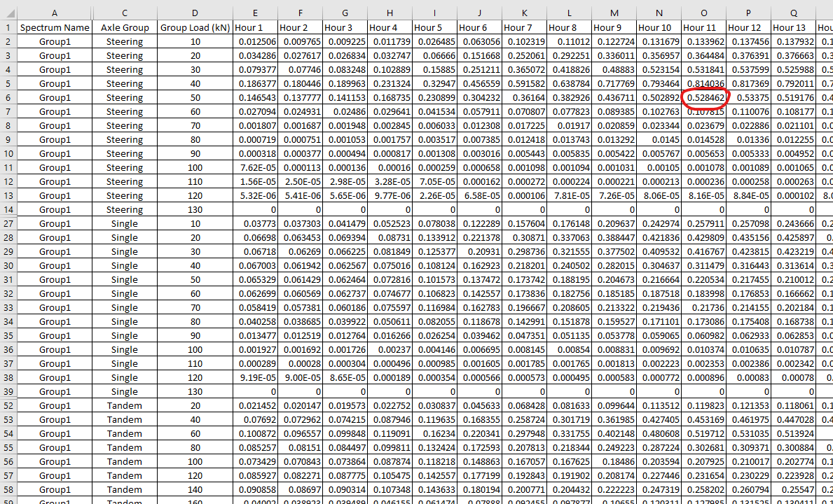The width and height of the screenshot is (833, 504).
Task: Select the Tandem cell in row 52
Action: [x=125, y=405]
